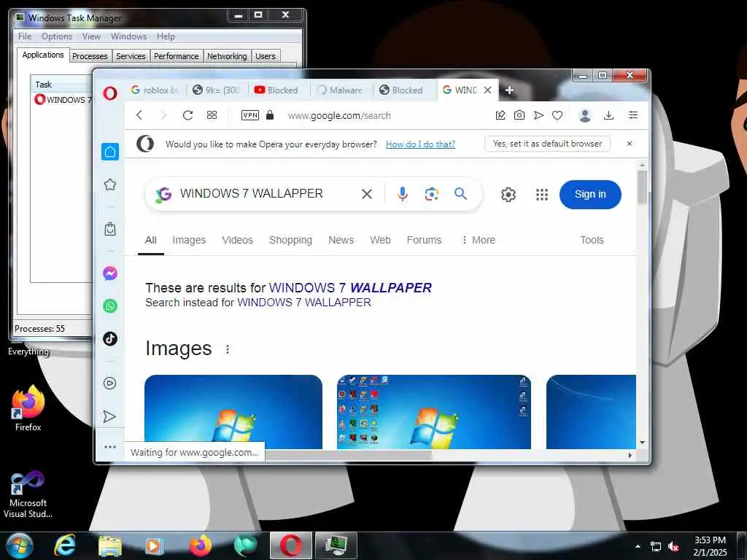Take a snapshot with camera icon
747x560 pixels.
coord(519,115)
